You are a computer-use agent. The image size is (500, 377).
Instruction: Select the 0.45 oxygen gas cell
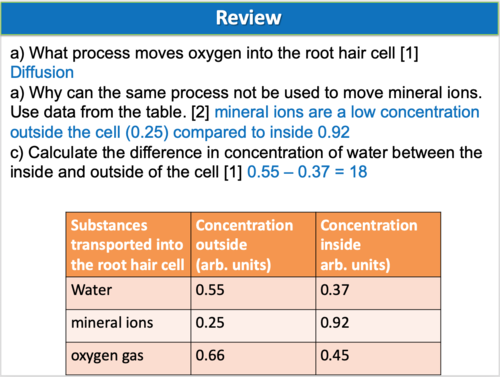coord(378,358)
